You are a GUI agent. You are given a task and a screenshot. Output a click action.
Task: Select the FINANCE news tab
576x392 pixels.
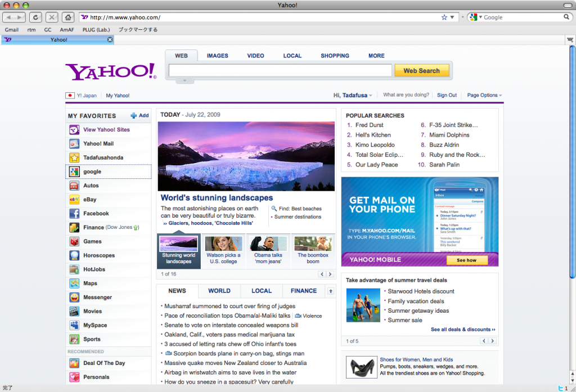pos(304,291)
